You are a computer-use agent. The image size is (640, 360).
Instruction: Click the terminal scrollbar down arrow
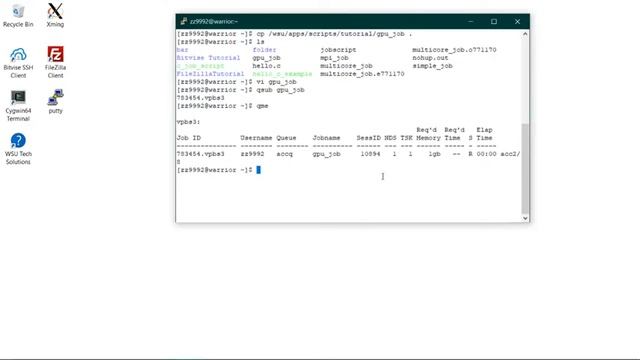pos(525,218)
